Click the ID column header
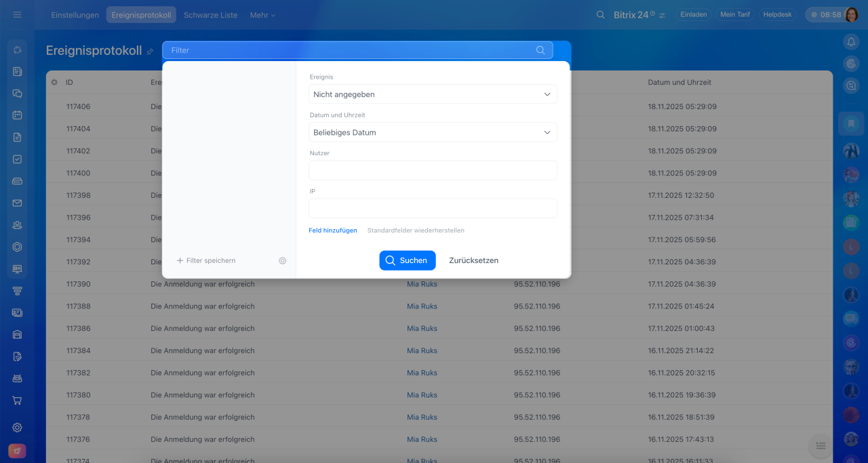This screenshot has width=868, height=463. pyautogui.click(x=69, y=82)
